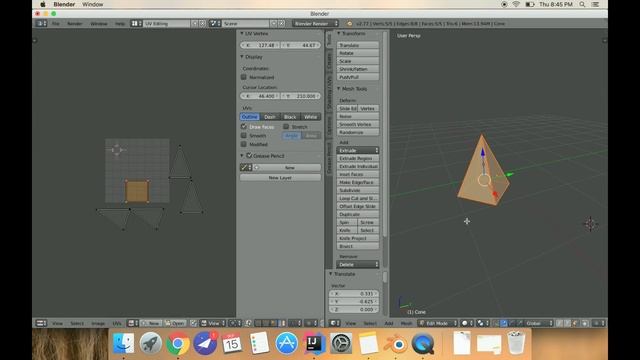Open the Mesh menu in 3D view header
This screenshot has height=360, width=640.
point(406,323)
